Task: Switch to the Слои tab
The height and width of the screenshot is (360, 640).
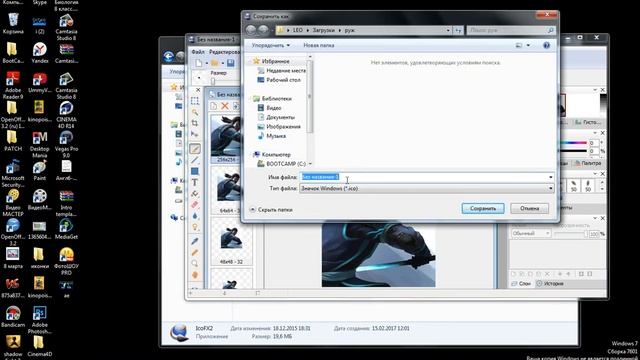Action: pyautogui.click(x=521, y=283)
